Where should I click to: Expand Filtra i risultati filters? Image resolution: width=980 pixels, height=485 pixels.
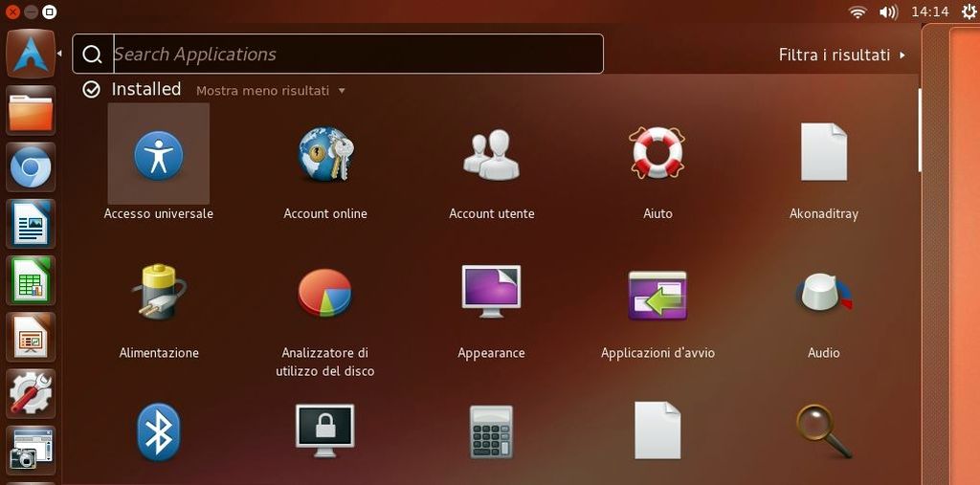pos(841,55)
